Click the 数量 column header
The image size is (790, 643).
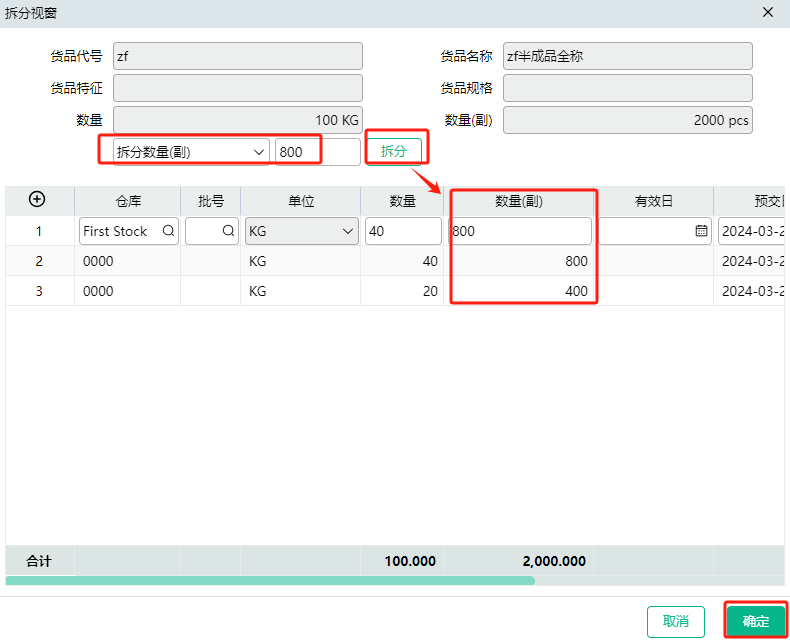click(x=402, y=201)
